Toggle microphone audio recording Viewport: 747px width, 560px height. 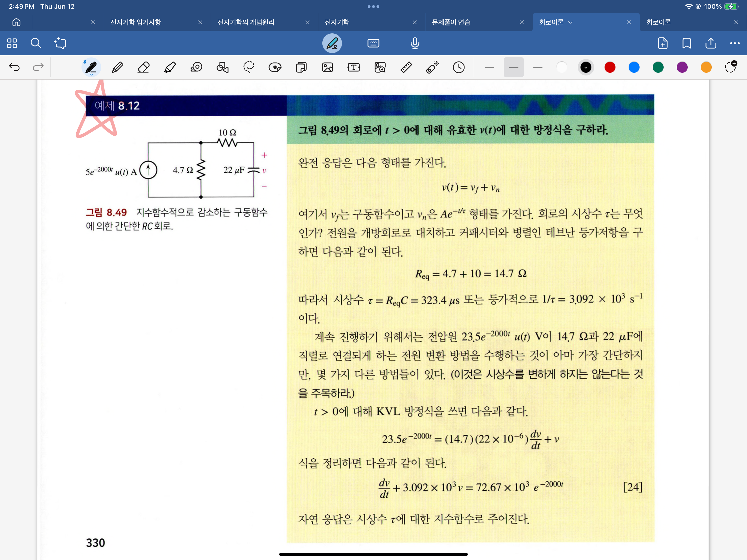[415, 43]
